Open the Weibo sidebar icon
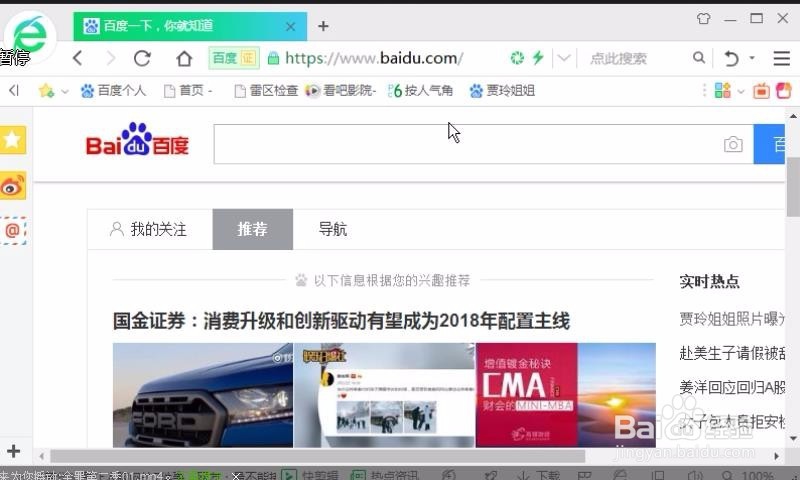Screen dimensions: 800x480 13,186
